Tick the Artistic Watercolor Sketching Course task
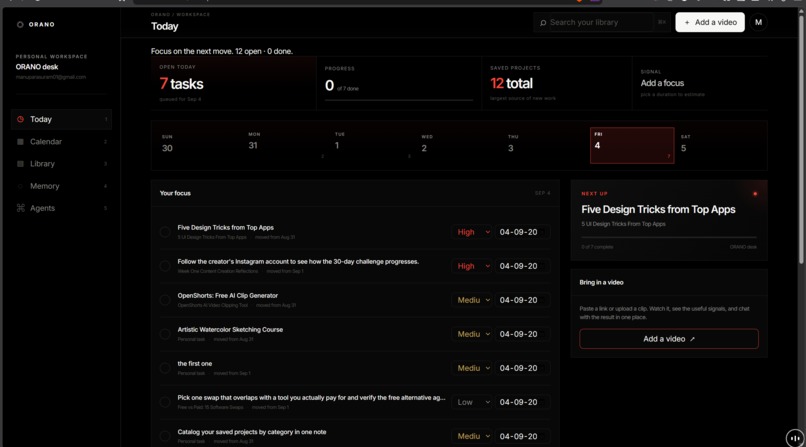This screenshot has width=806, height=447. [x=165, y=334]
